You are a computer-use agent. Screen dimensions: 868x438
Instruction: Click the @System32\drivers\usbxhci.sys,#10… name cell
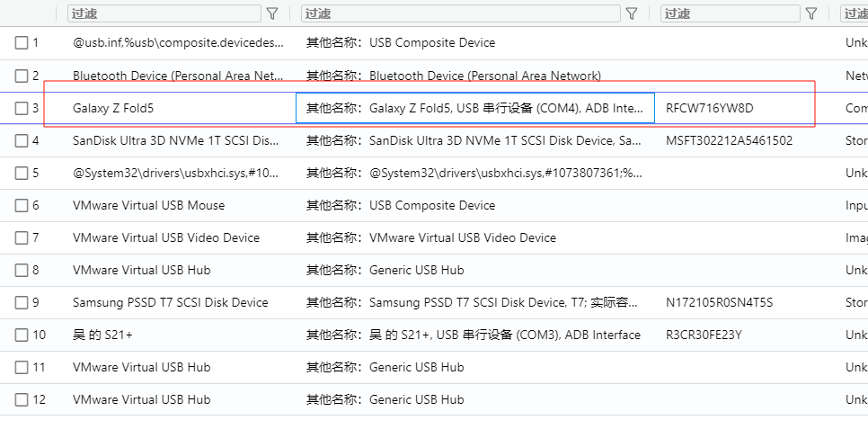[177, 173]
